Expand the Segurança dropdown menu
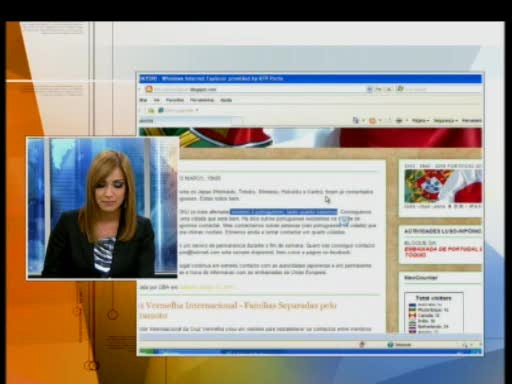512x384 pixels. point(446,120)
